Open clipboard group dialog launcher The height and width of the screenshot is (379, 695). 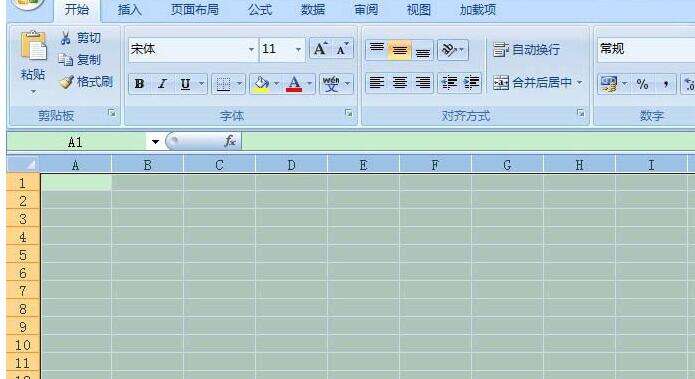click(x=112, y=113)
